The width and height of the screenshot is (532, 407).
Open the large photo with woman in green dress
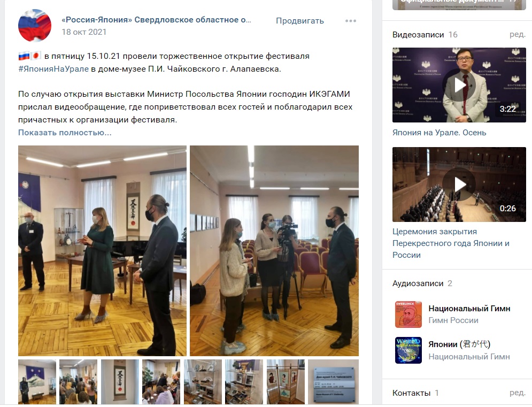[x=102, y=251]
